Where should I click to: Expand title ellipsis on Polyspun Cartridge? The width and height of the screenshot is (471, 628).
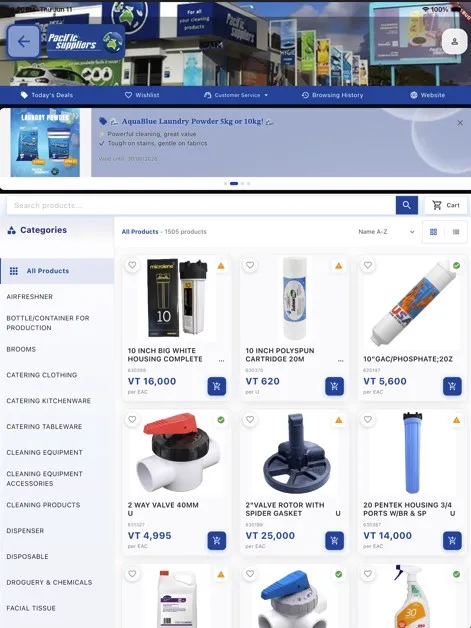point(340,360)
